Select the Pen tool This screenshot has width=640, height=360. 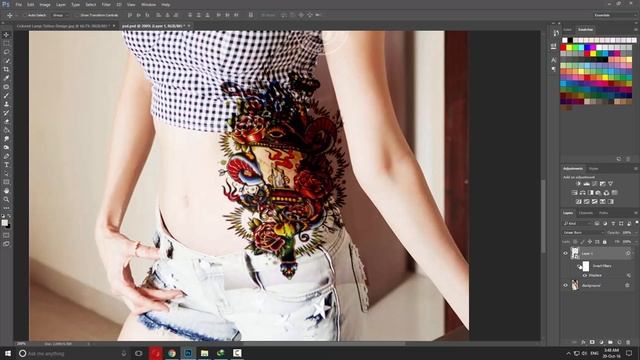(6, 156)
